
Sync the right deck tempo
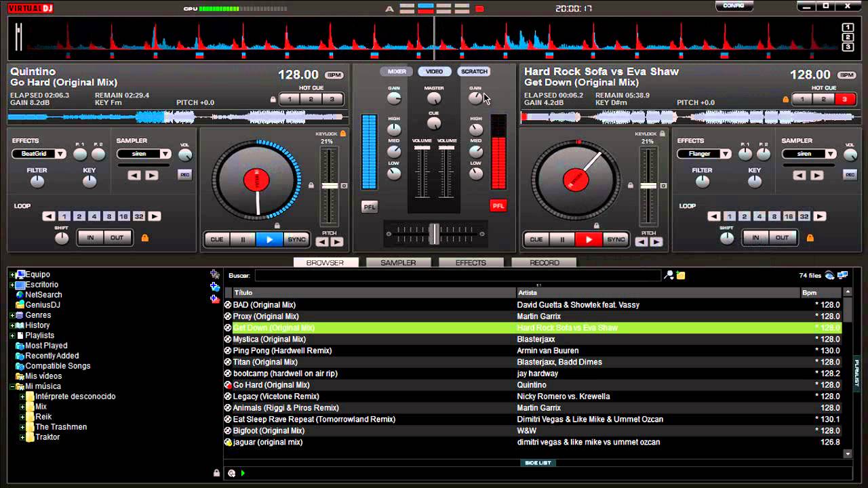point(615,239)
